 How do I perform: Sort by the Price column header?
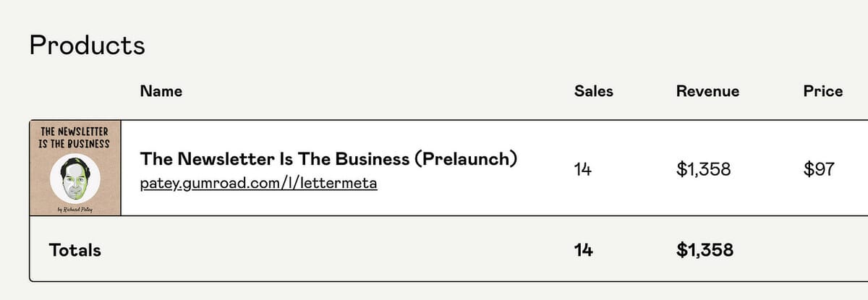click(822, 91)
